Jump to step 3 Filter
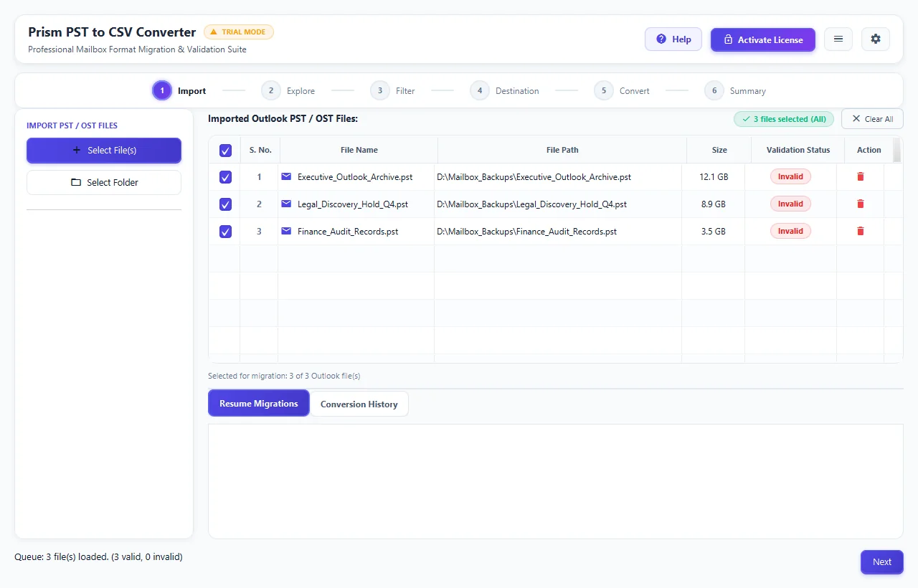This screenshot has height=588, width=918. (393, 91)
